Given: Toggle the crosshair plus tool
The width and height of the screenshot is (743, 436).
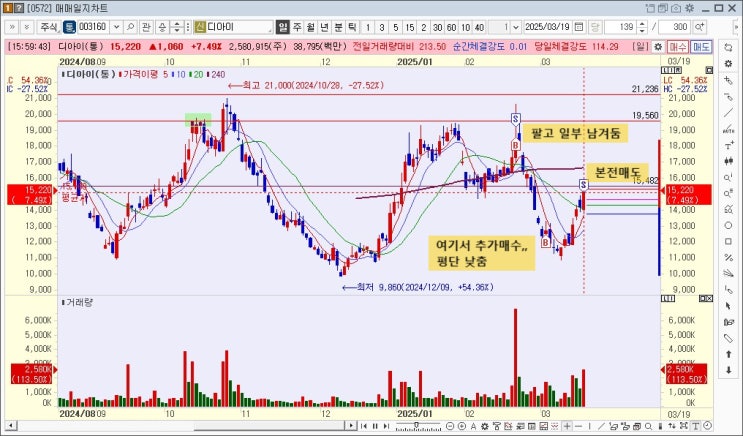Looking at the screenshot, I should pos(567,426).
